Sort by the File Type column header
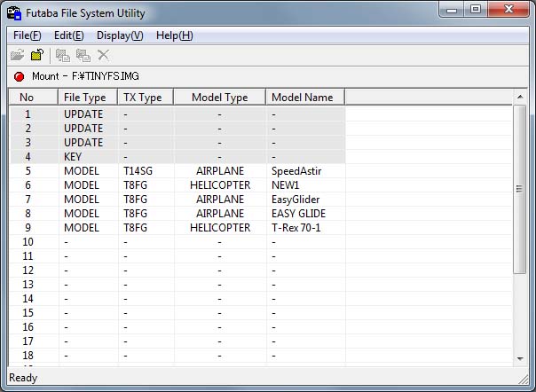 point(87,98)
